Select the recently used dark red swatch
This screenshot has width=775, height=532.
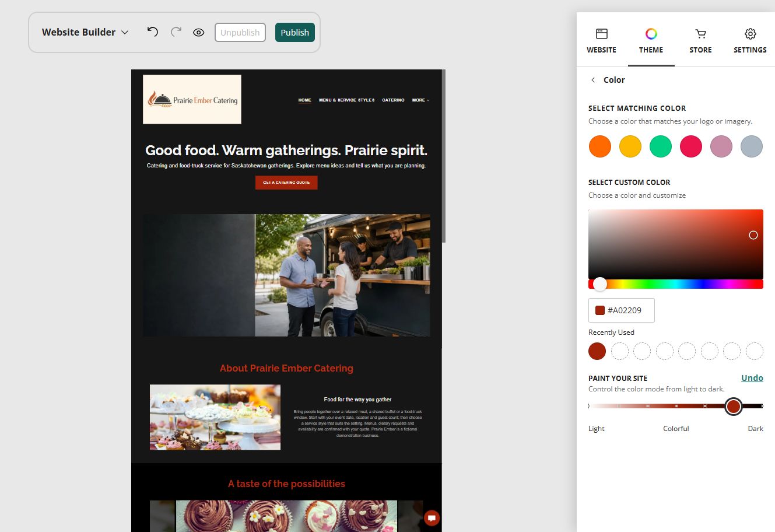597,351
